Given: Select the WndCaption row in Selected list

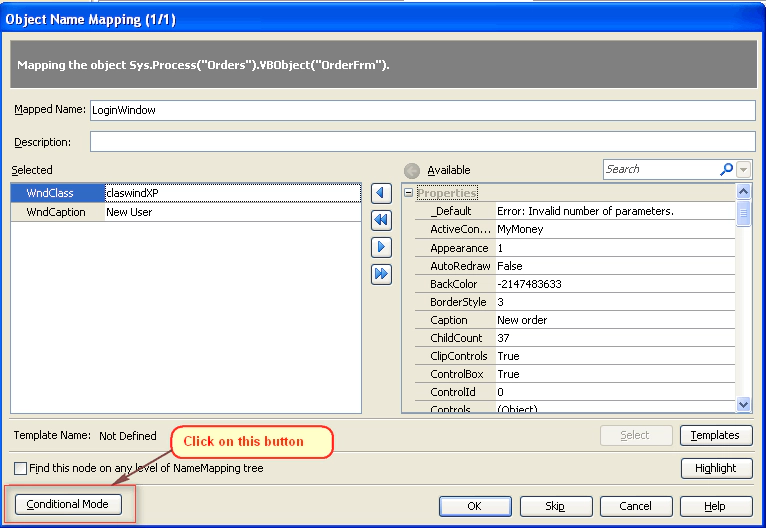Looking at the screenshot, I should [x=56, y=212].
